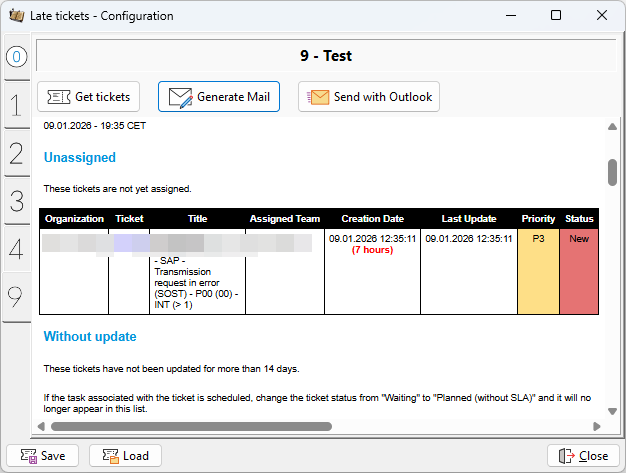
Task: Click the Close door icon
Action: tap(565, 455)
